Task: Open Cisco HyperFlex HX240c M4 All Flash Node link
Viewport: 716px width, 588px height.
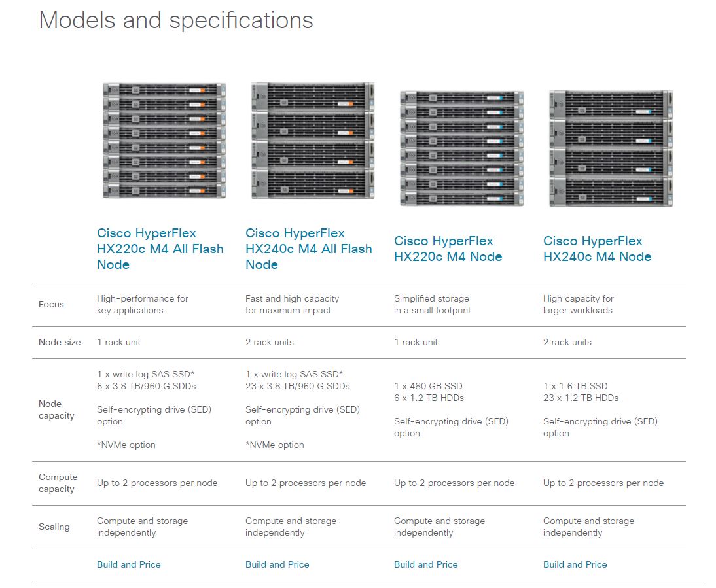Action: point(309,249)
